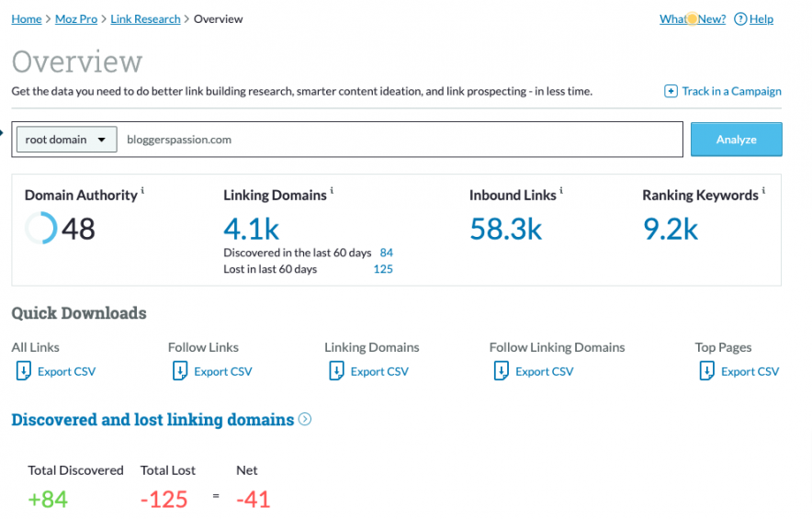The height and width of the screenshot is (519, 812).
Task: Click the Follow Linking Domains download icon
Action: click(502, 371)
